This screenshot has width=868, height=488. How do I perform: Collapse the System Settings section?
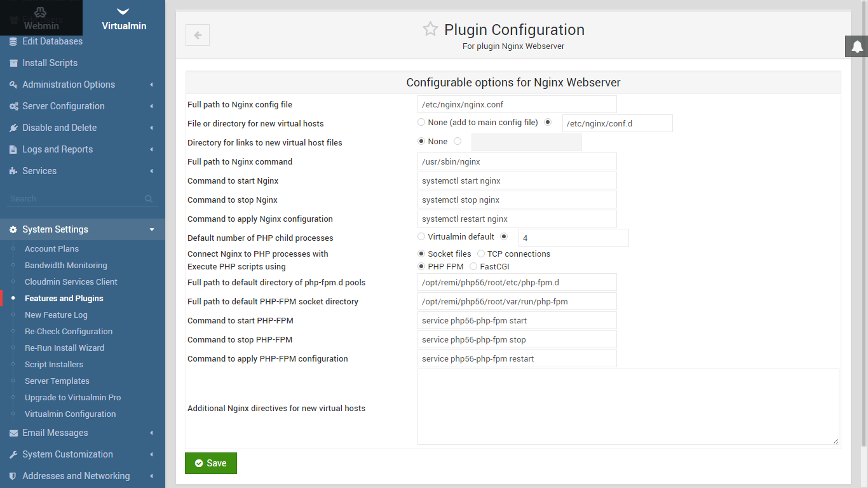tap(151, 229)
